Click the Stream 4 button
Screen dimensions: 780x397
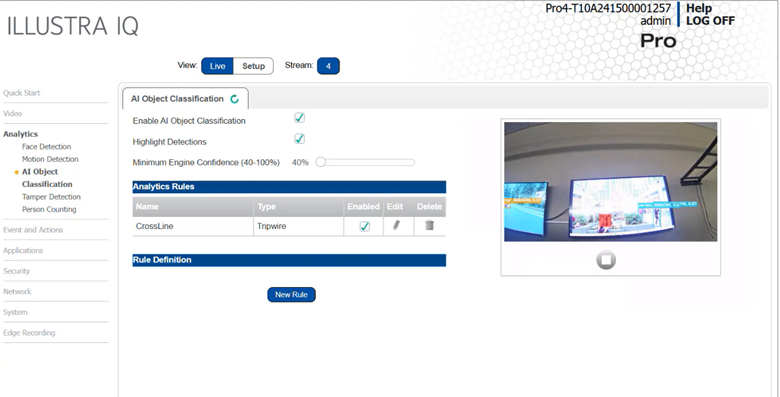(328, 66)
